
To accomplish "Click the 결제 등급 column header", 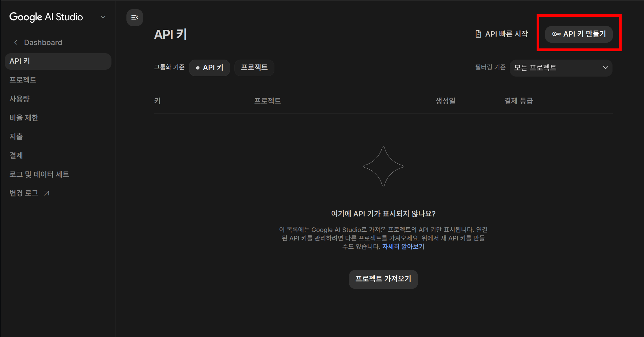I will point(519,101).
